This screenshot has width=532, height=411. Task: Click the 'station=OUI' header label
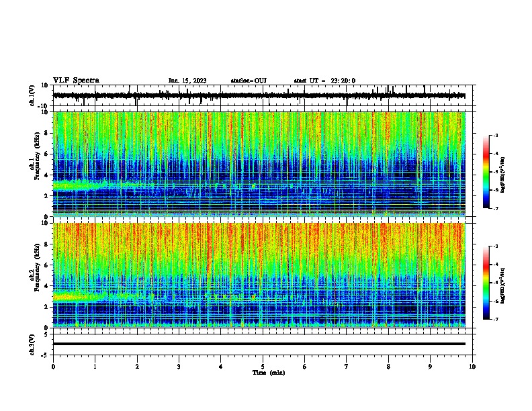(x=249, y=81)
